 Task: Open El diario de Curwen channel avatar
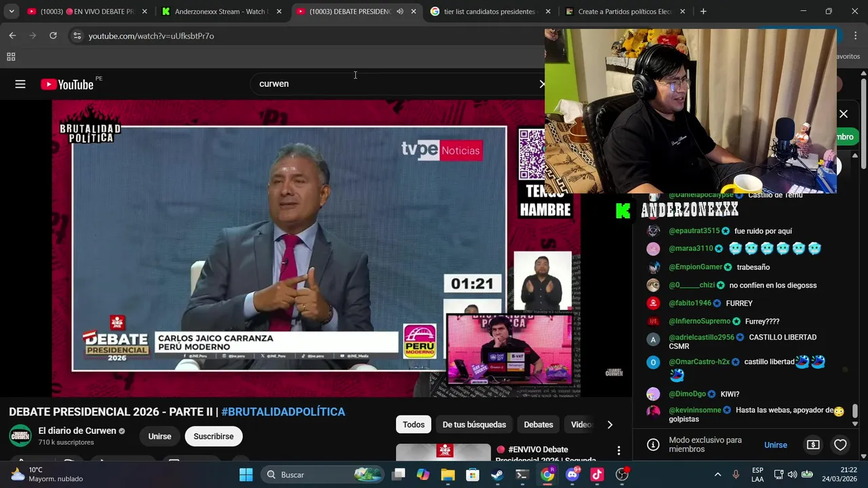click(x=20, y=436)
